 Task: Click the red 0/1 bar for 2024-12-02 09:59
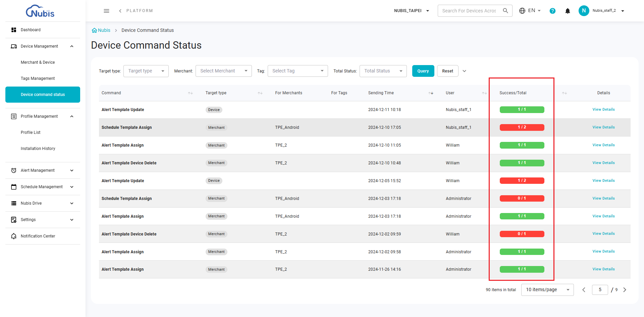[x=522, y=234]
